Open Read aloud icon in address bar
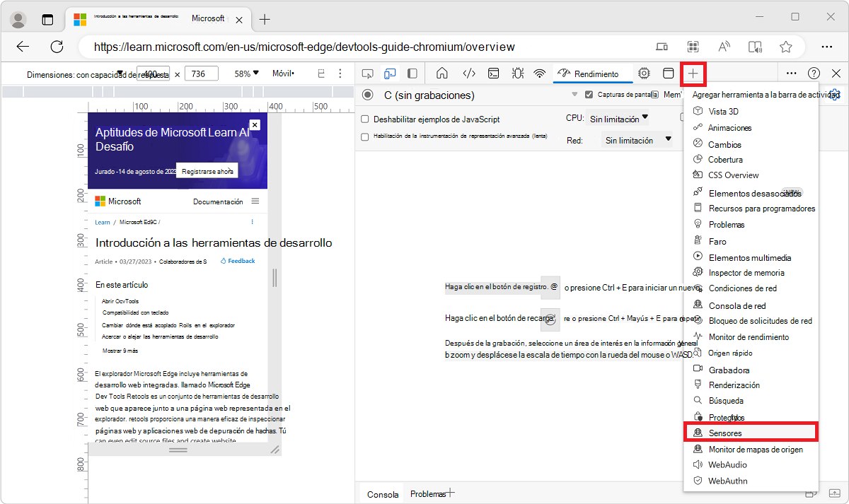This screenshot has height=504, width=849. (x=724, y=47)
